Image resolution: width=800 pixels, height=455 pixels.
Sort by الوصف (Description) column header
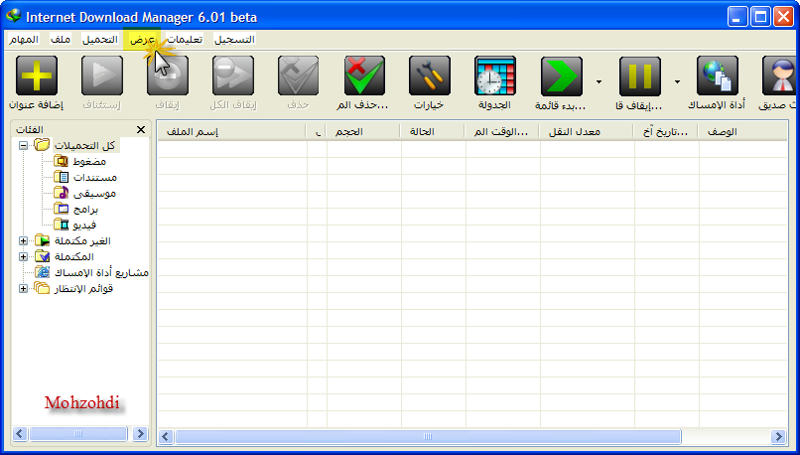743,132
